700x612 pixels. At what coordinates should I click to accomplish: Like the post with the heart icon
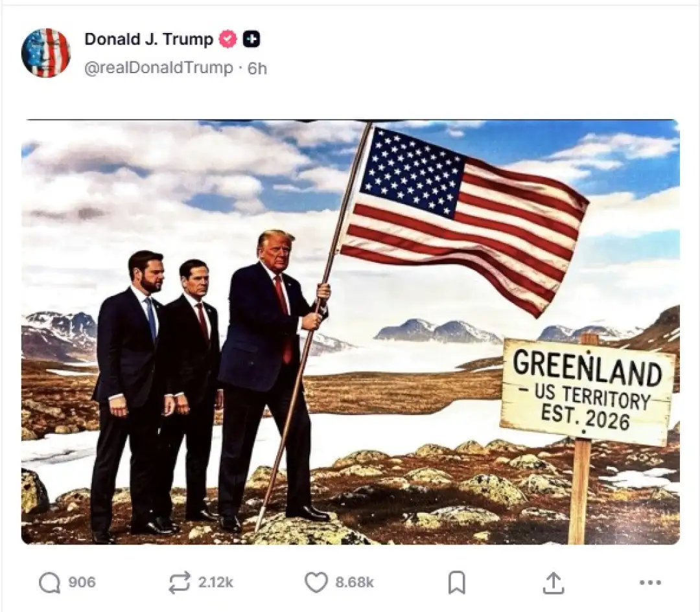(316, 583)
